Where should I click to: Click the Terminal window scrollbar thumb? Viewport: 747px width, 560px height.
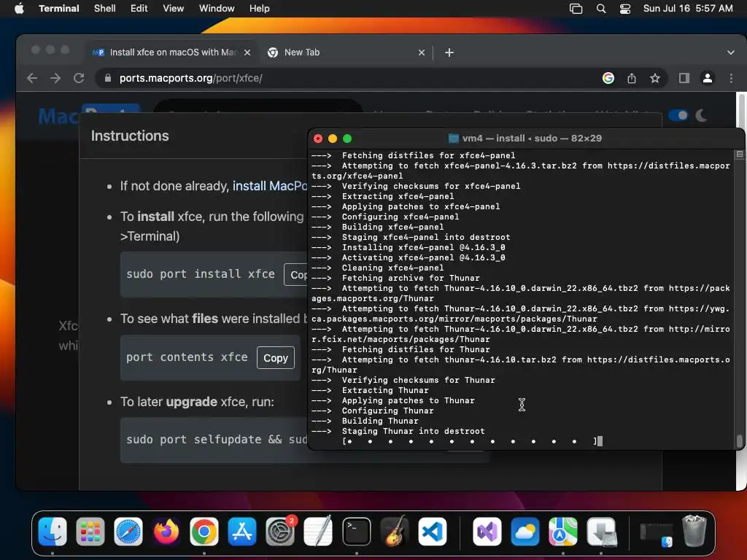tap(740, 440)
